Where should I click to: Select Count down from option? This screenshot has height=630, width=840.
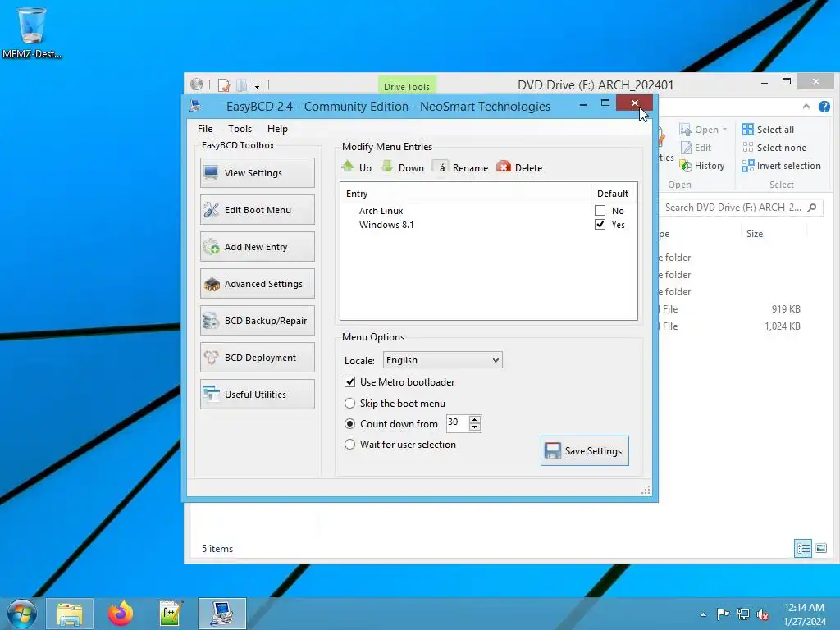tap(349, 424)
